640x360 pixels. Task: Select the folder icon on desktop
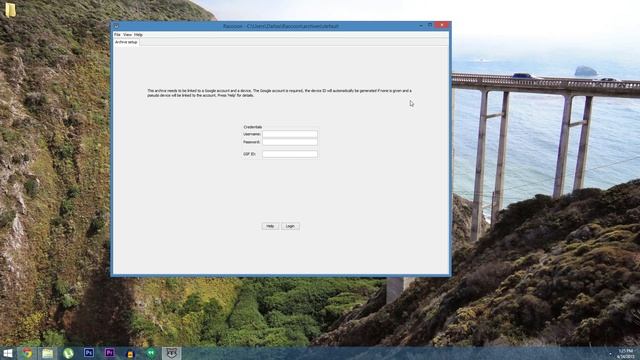click(x=10, y=10)
